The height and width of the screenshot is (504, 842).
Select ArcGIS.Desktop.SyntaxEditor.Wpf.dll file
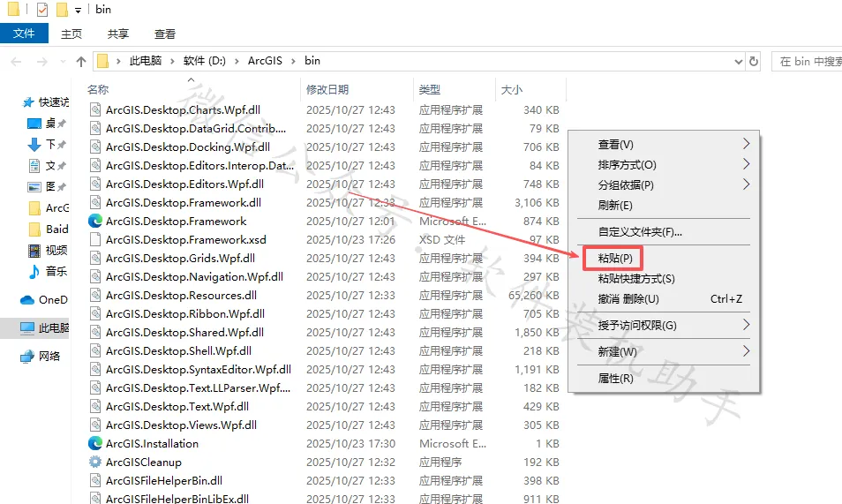(x=199, y=370)
